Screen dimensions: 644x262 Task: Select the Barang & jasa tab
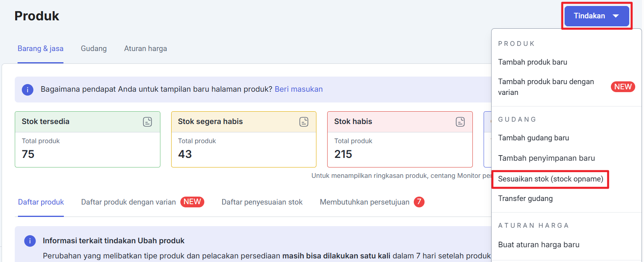[40, 49]
